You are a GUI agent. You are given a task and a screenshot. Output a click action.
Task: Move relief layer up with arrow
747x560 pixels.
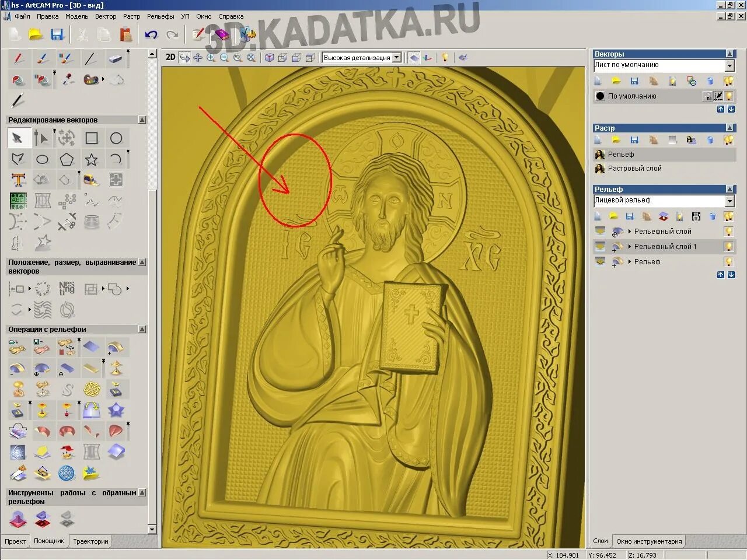coord(721,275)
